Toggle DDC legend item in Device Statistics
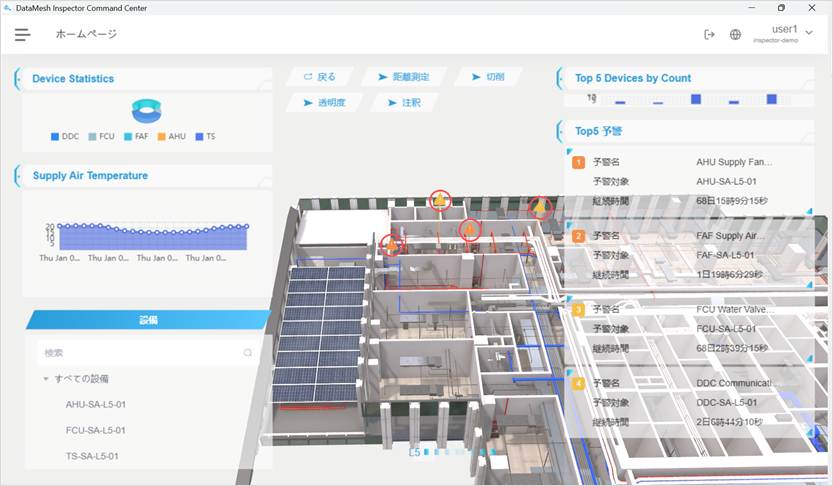Image resolution: width=833 pixels, height=486 pixels. (x=64, y=136)
